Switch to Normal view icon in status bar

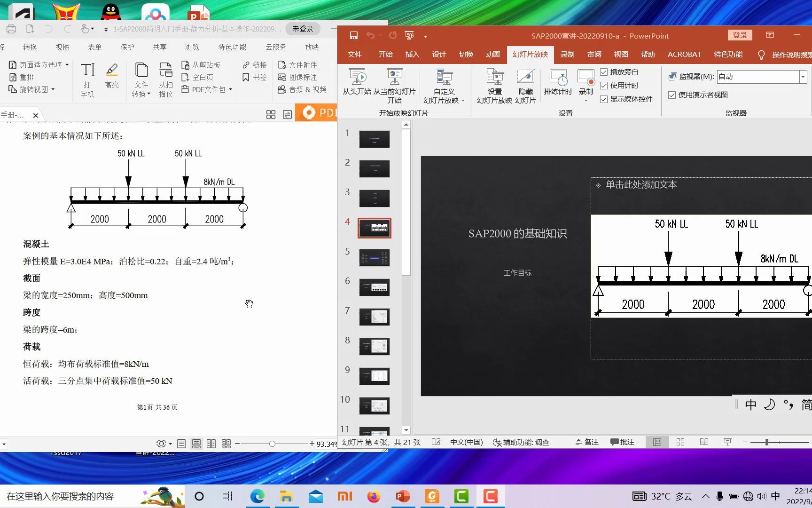click(x=657, y=442)
